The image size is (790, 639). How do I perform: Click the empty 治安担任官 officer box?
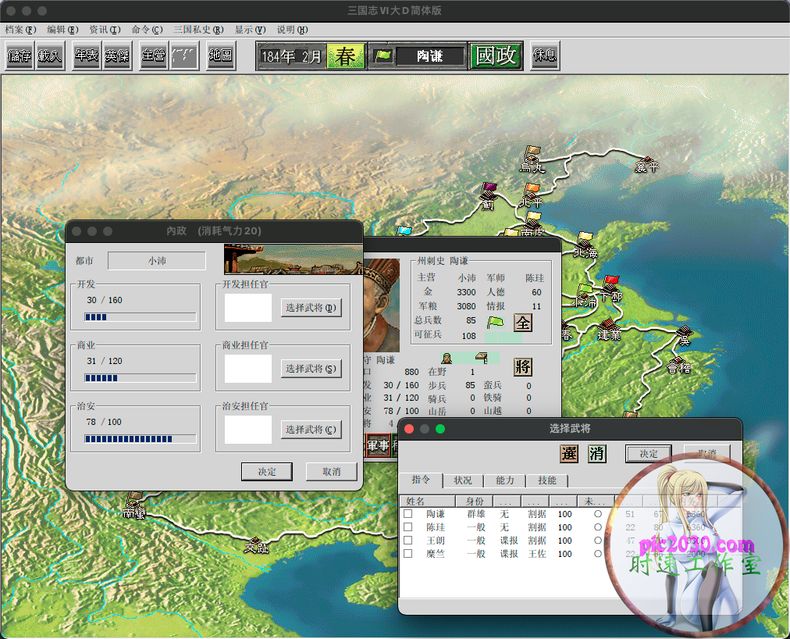pos(248,430)
